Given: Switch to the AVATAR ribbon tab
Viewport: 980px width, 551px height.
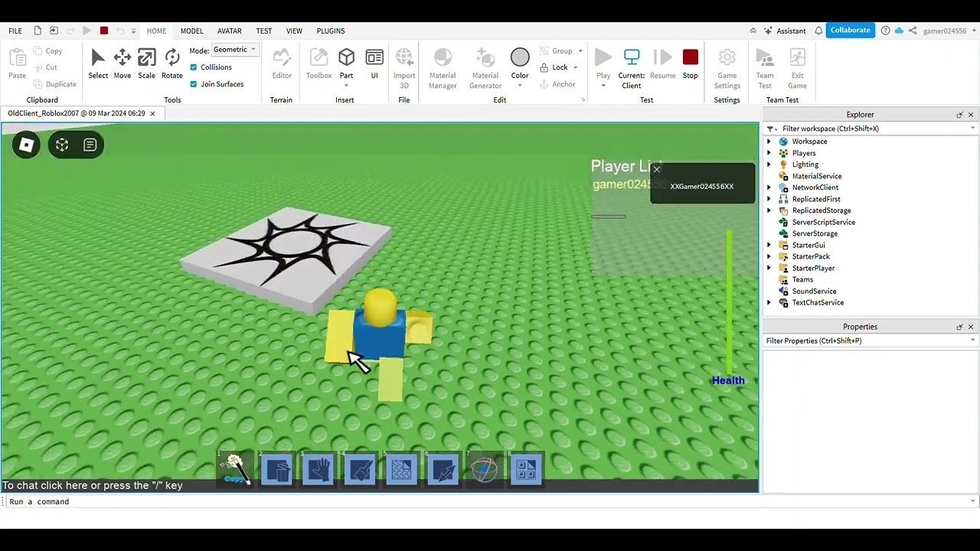Looking at the screenshot, I should (x=230, y=31).
